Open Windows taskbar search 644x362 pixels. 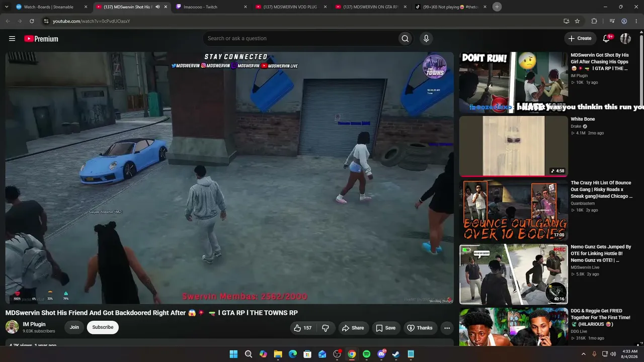tap(248, 354)
